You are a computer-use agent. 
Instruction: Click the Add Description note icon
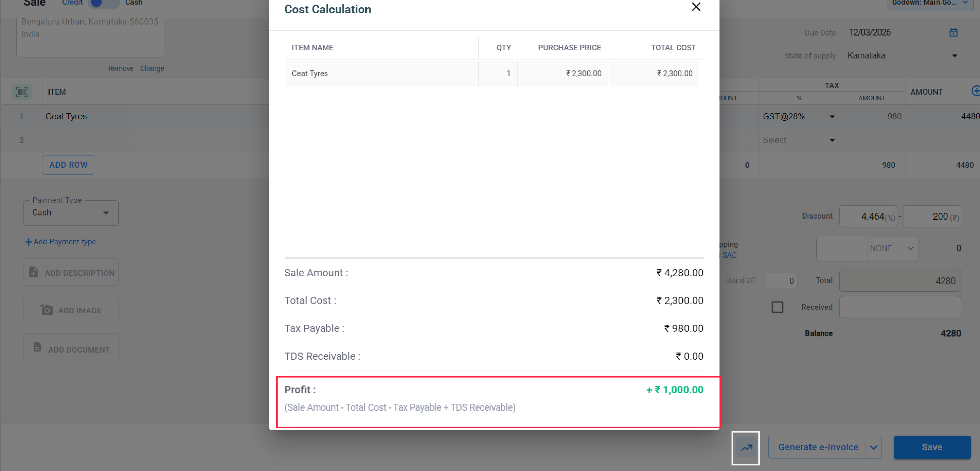[x=33, y=272]
